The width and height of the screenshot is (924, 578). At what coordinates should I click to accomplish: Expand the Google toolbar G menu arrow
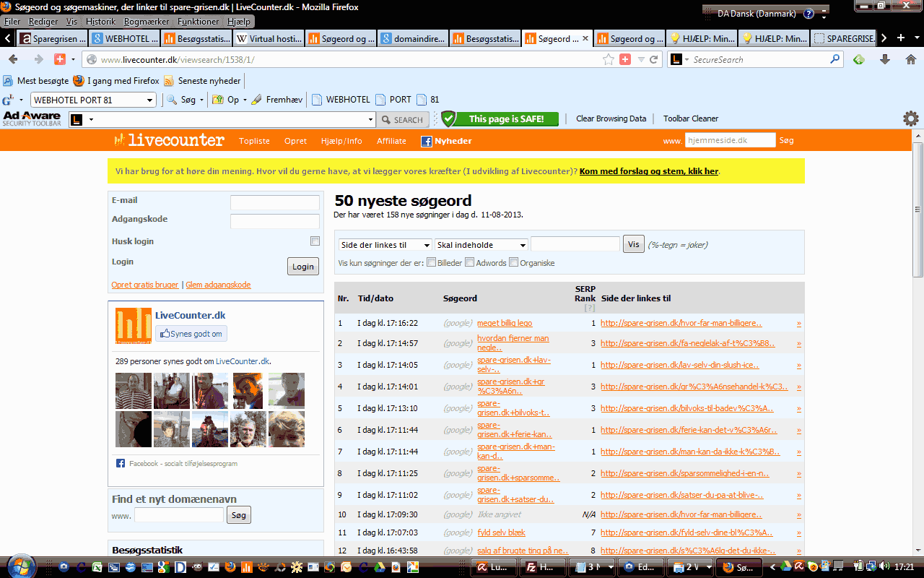[x=21, y=100]
